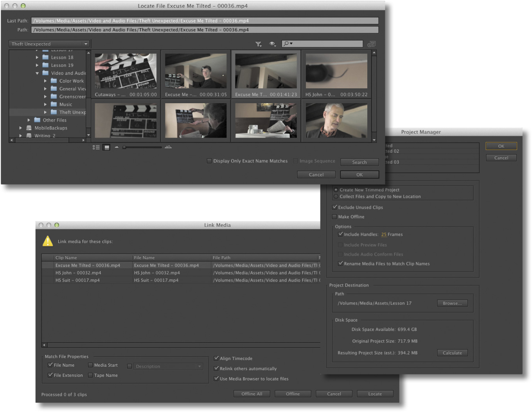532x412 pixels.
Task: Click the magnifier search icon in the search field
Action: pyautogui.click(x=287, y=44)
